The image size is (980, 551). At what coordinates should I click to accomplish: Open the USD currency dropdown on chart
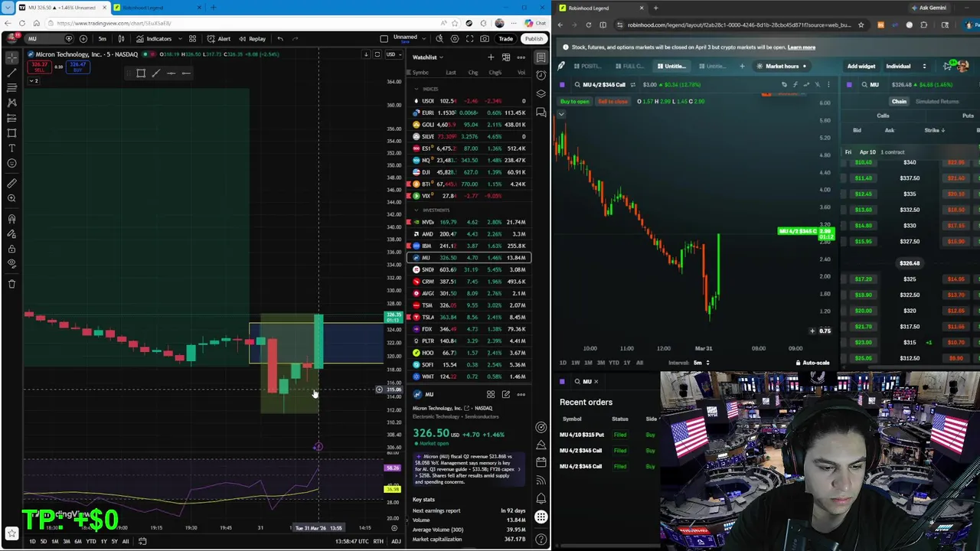click(393, 54)
